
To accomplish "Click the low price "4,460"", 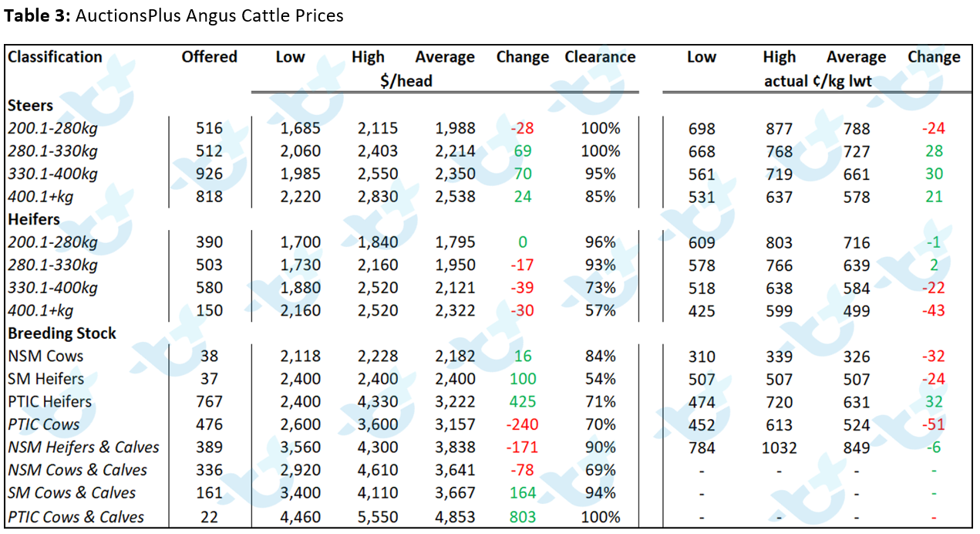I will tap(300, 517).
